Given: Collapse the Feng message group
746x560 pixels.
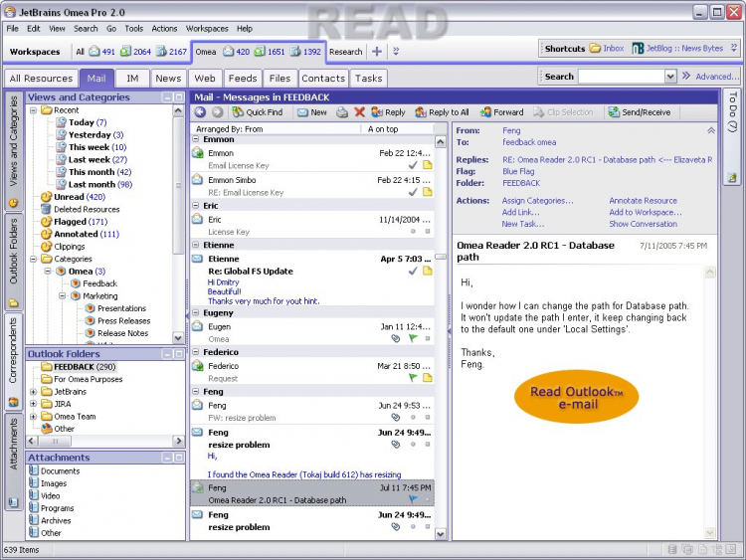Looking at the screenshot, I should pyautogui.click(x=196, y=392).
